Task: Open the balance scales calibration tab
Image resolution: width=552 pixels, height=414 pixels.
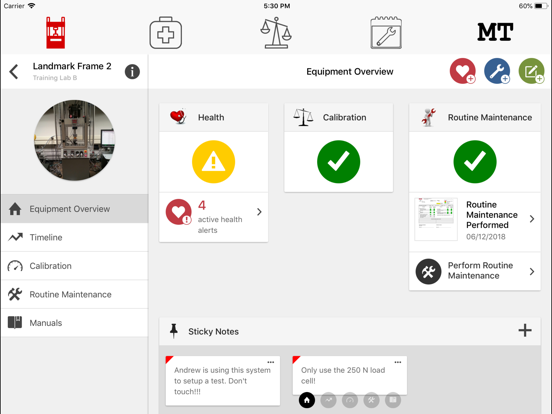Action: (x=276, y=33)
